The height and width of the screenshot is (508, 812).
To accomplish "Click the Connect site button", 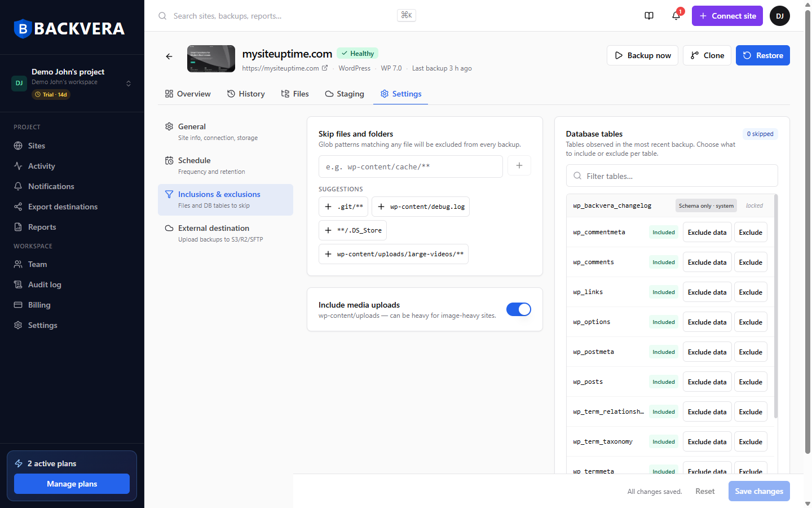I will 727,16.
